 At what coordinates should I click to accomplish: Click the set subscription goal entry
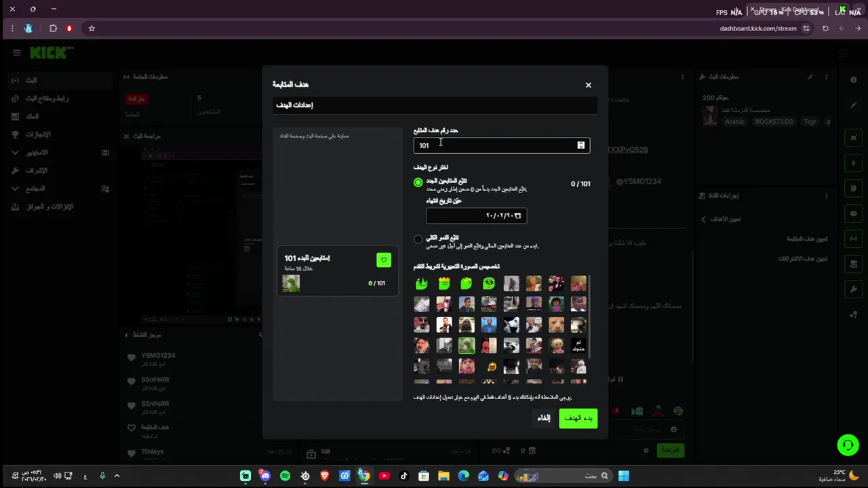point(802,258)
